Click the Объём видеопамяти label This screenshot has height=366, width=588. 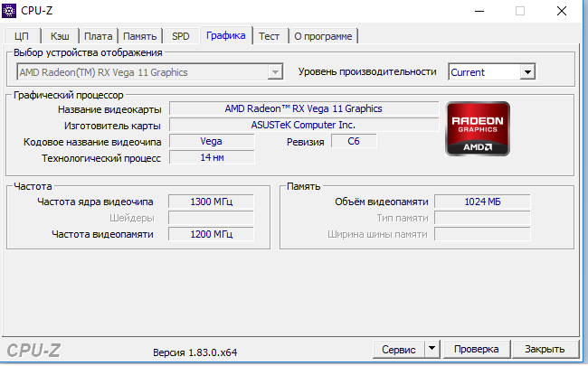pyautogui.click(x=382, y=202)
